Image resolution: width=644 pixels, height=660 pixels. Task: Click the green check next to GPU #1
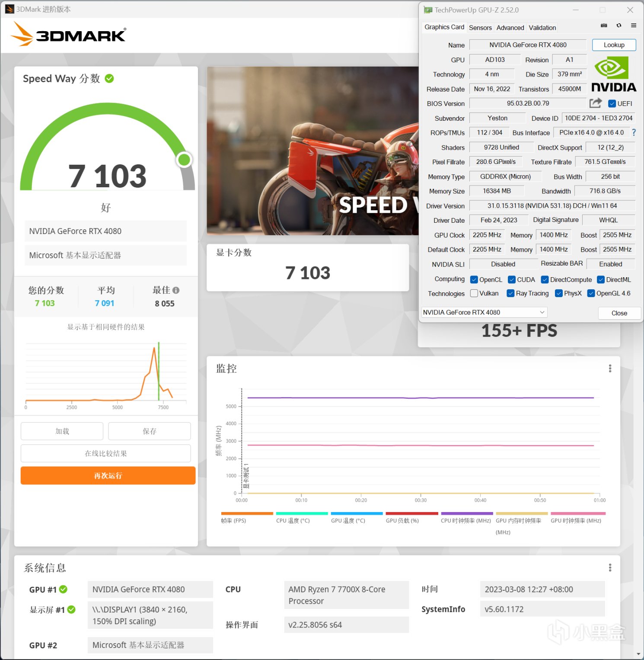(63, 589)
